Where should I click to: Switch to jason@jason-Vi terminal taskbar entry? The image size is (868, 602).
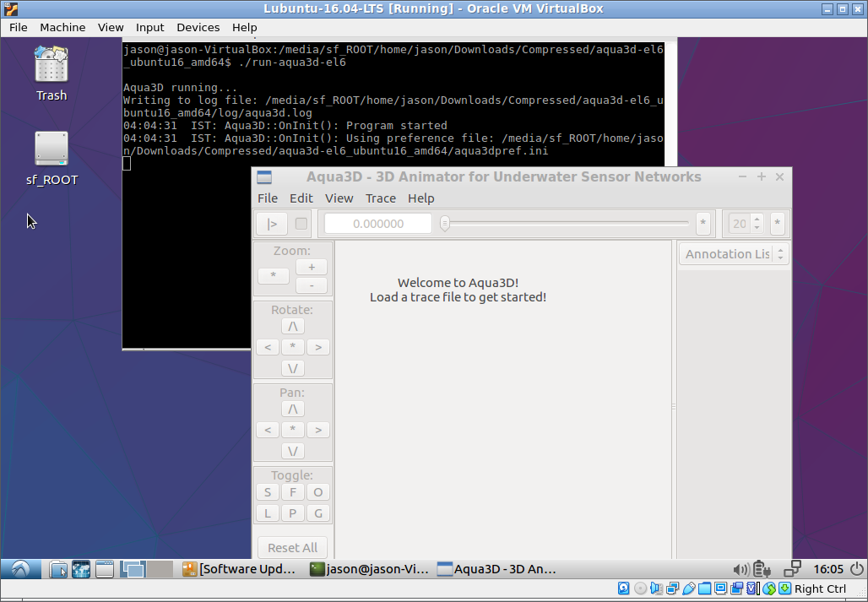[370, 569]
